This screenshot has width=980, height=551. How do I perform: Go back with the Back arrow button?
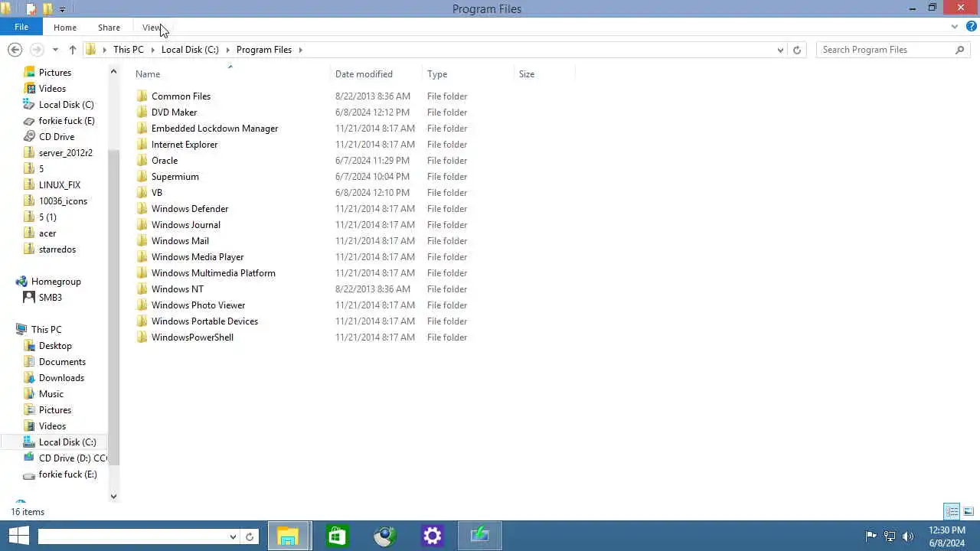15,50
